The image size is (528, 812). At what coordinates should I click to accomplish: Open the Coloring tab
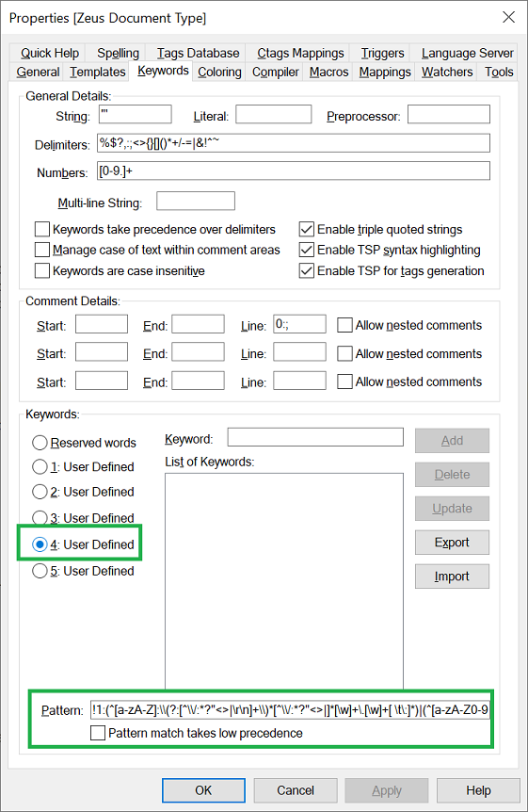(x=219, y=72)
